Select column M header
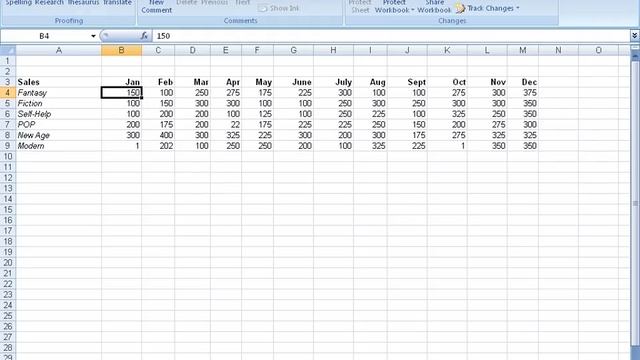640x360 pixels. (x=523, y=50)
